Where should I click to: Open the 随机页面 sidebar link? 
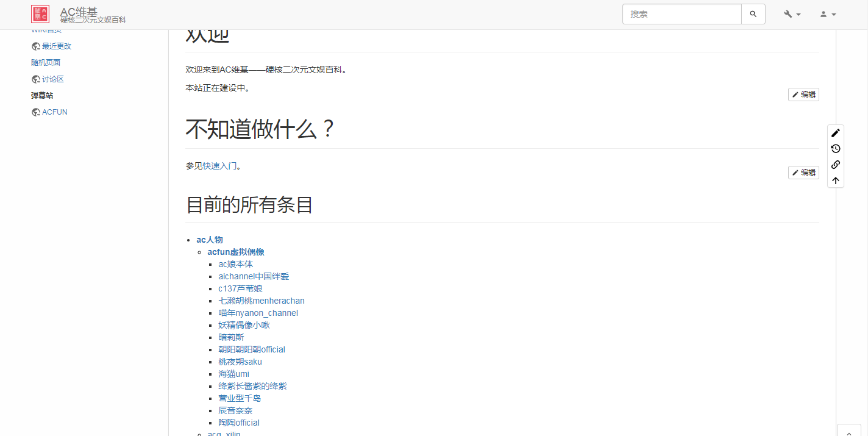[x=46, y=63]
